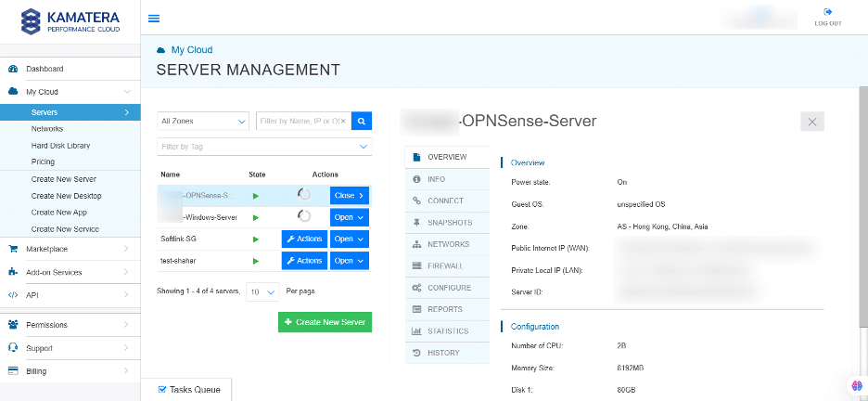The height and width of the screenshot is (401, 868).
Task: Switch to the INFO tab
Action: click(447, 179)
